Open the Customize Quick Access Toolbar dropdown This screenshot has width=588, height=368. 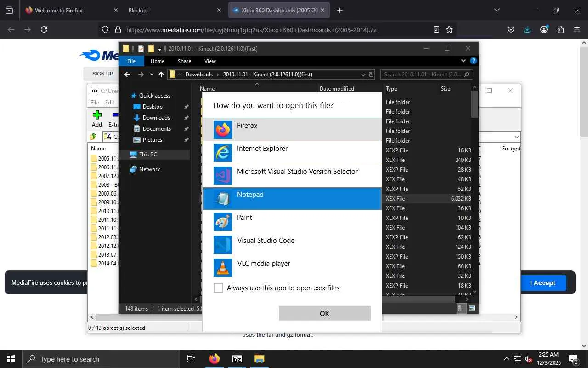click(159, 49)
